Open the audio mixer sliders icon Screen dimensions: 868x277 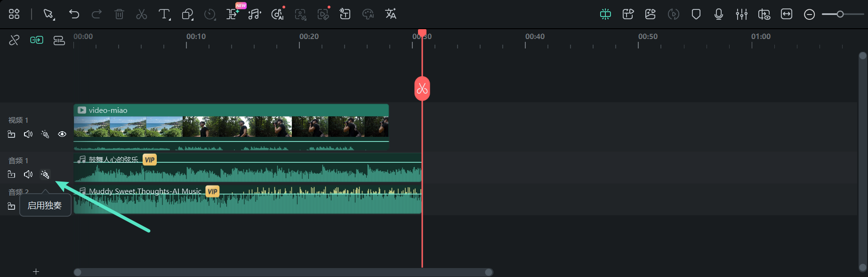741,14
